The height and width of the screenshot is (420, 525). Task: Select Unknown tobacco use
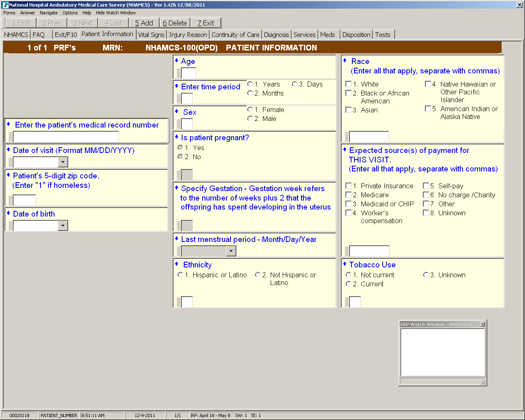[x=426, y=275]
